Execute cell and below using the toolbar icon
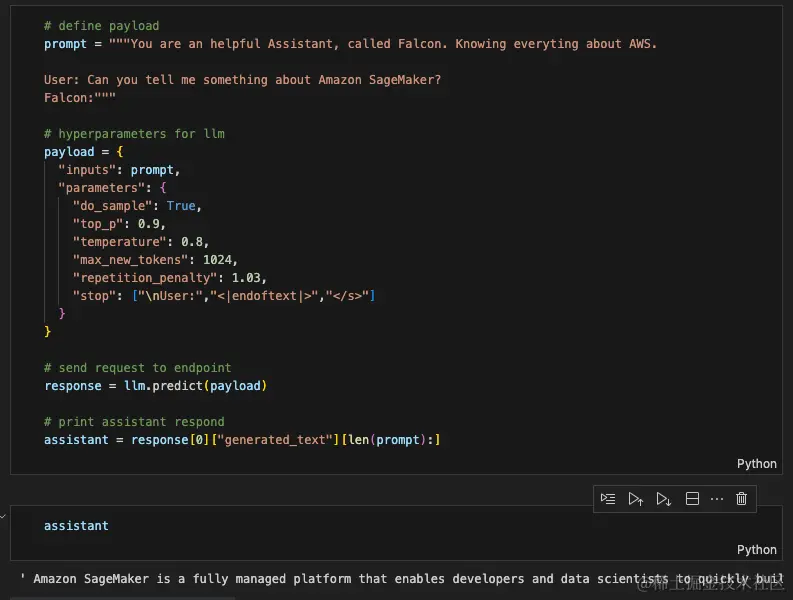 pos(664,498)
